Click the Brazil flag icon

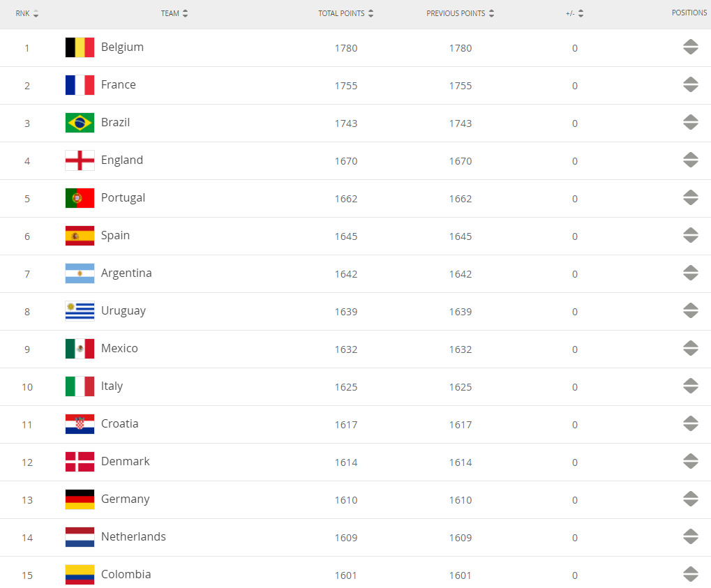click(80, 123)
